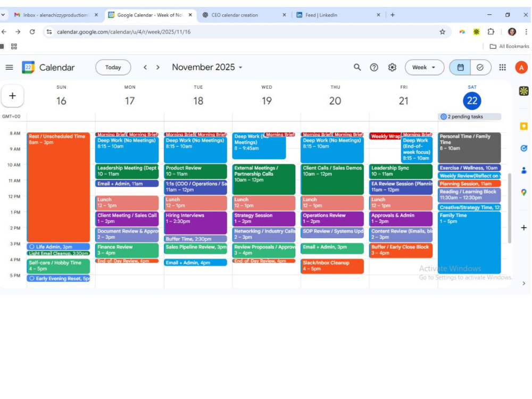Open the settings gear menu
532x399 pixels.
(x=392, y=67)
